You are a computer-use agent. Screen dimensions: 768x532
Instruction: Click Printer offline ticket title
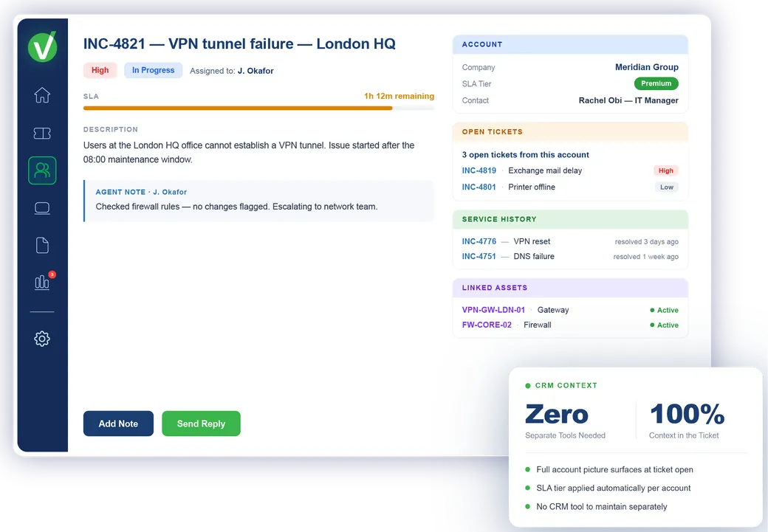click(x=532, y=187)
